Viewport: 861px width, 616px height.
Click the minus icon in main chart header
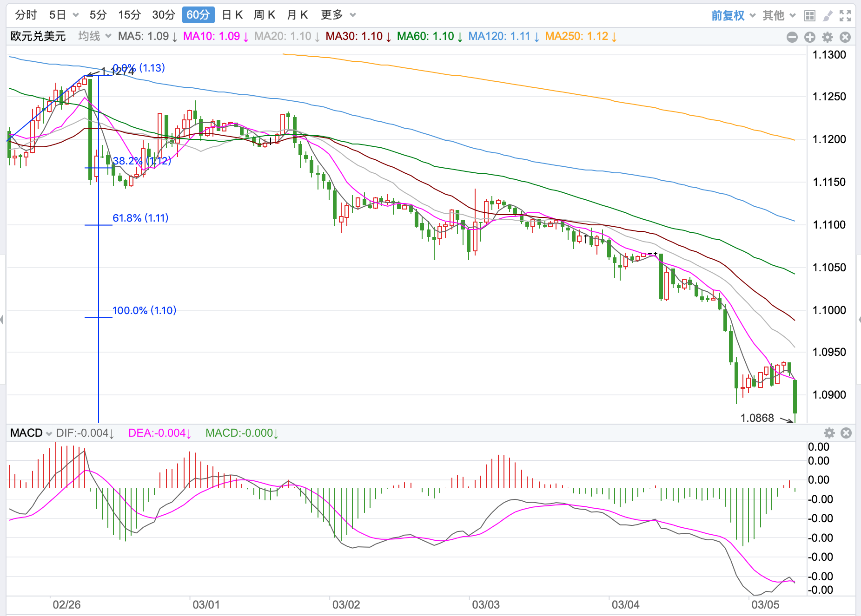point(792,37)
